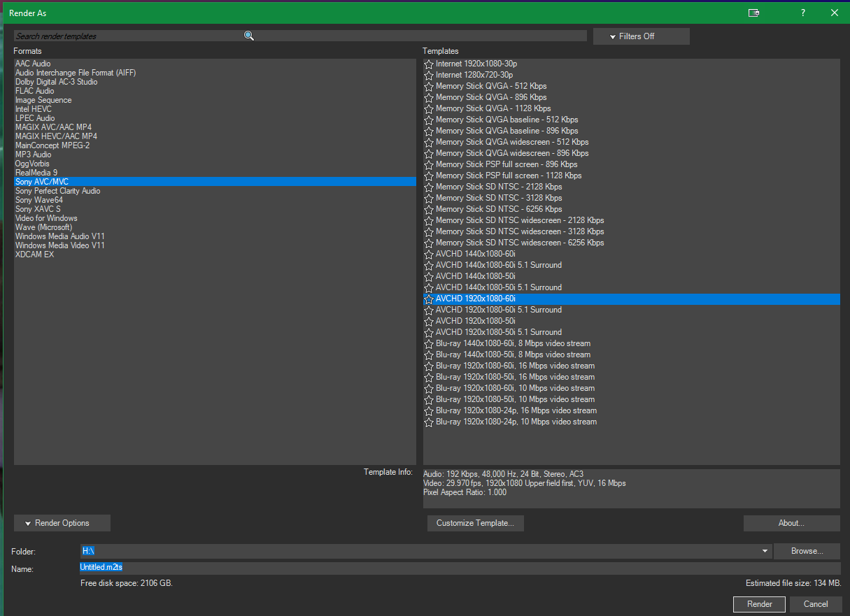Screen dimensions: 850x616
Task: Star Memory Stick SD NTSC - 3128 Kbps
Action: pyautogui.click(x=429, y=198)
